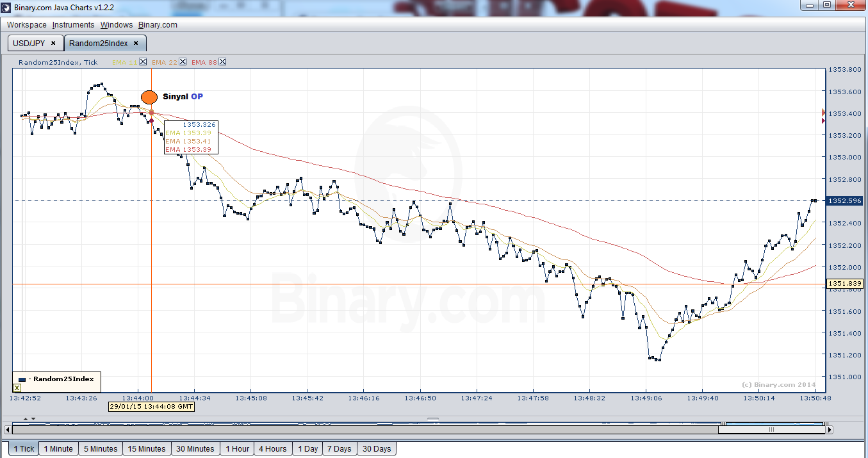
Task: Click the 13:50:48 time axis label
Action: tap(815, 398)
